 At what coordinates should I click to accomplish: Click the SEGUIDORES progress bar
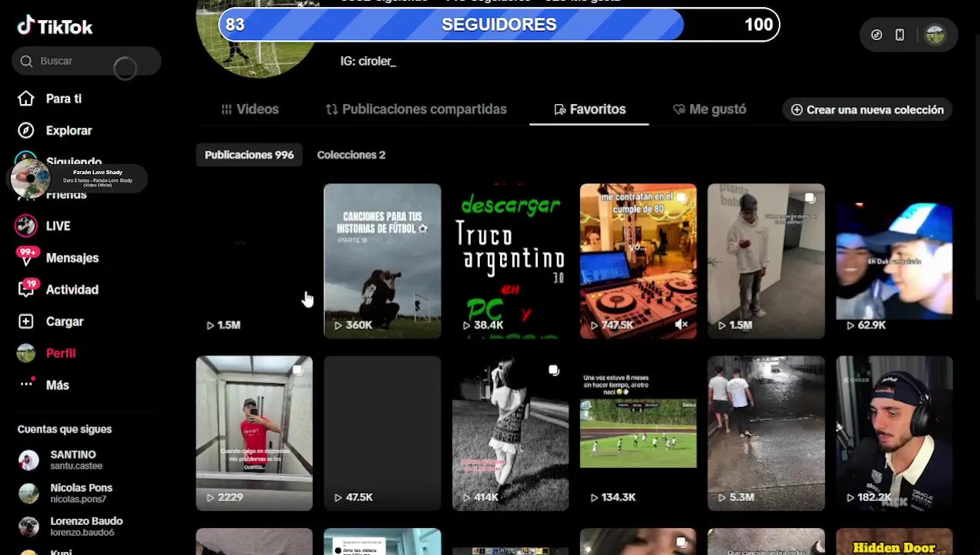point(499,25)
